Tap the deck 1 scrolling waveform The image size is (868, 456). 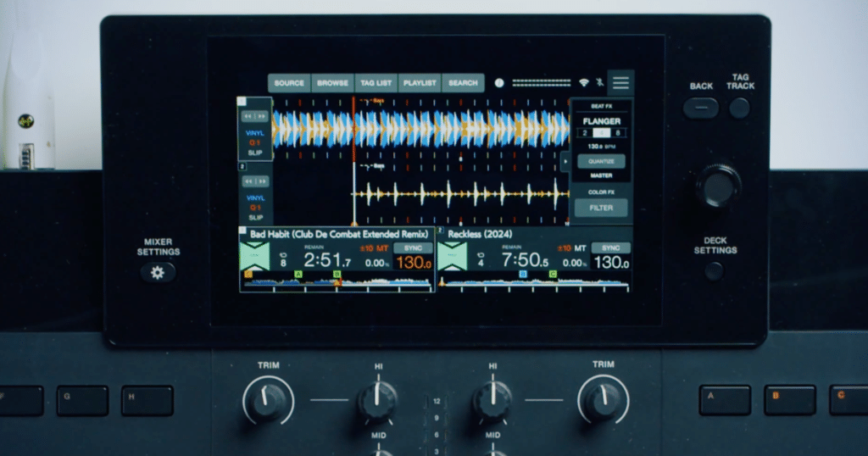(x=421, y=130)
